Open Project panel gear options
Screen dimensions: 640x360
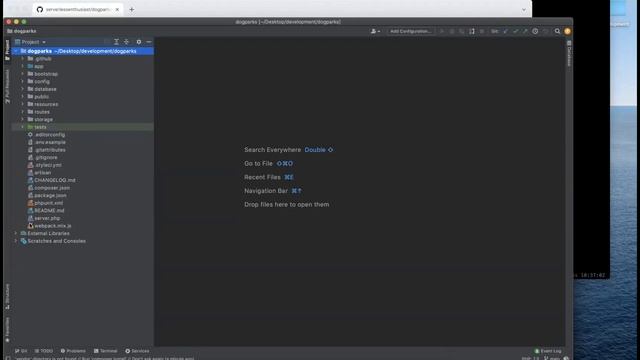139,42
